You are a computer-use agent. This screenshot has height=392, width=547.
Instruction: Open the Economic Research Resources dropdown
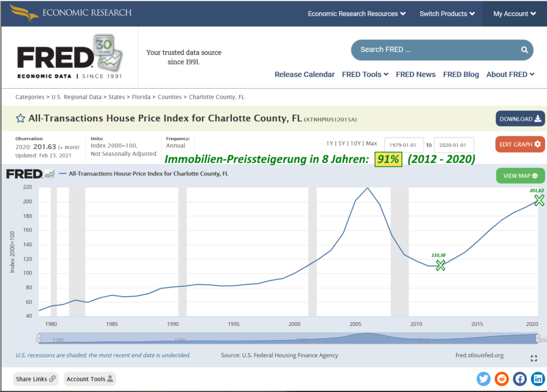356,14
